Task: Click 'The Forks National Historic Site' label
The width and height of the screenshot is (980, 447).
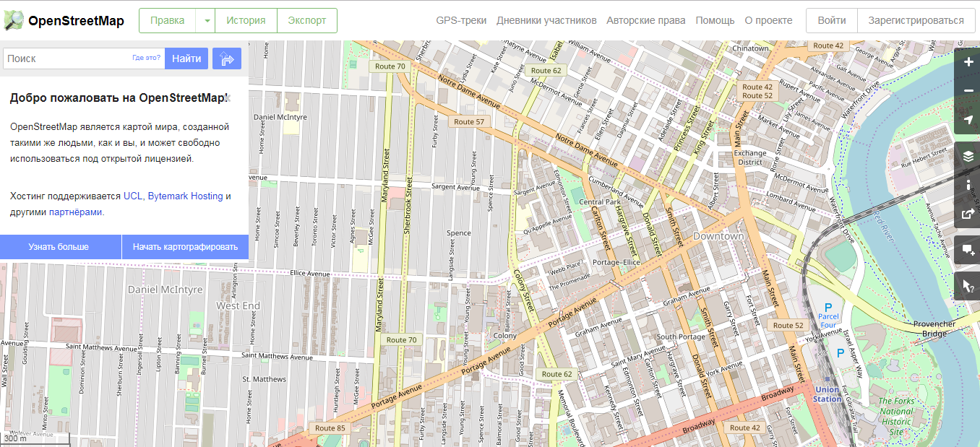Action: pyautogui.click(x=896, y=417)
